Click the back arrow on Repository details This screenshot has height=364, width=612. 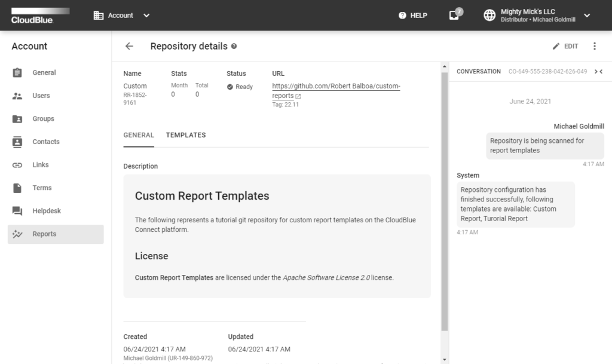coord(129,46)
